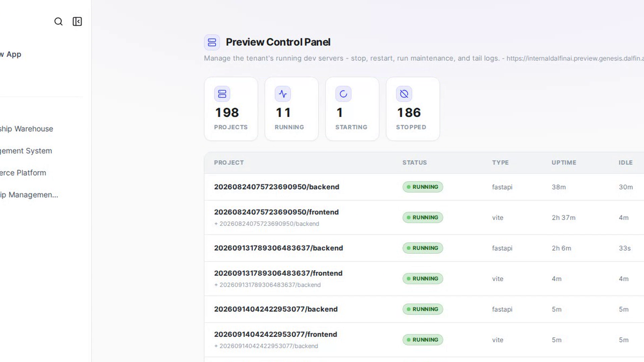Select the 198 Projects stat card
Image resolution: width=644 pixels, height=362 pixels.
(231, 109)
